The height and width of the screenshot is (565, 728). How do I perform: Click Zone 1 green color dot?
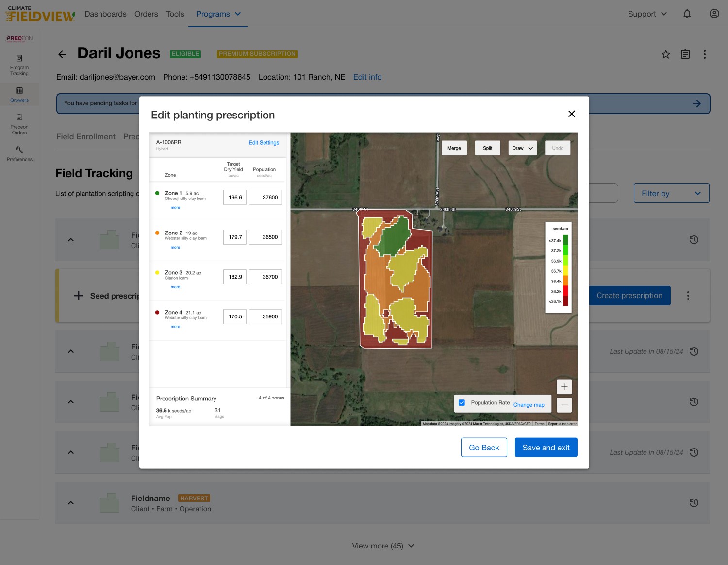[x=157, y=193]
